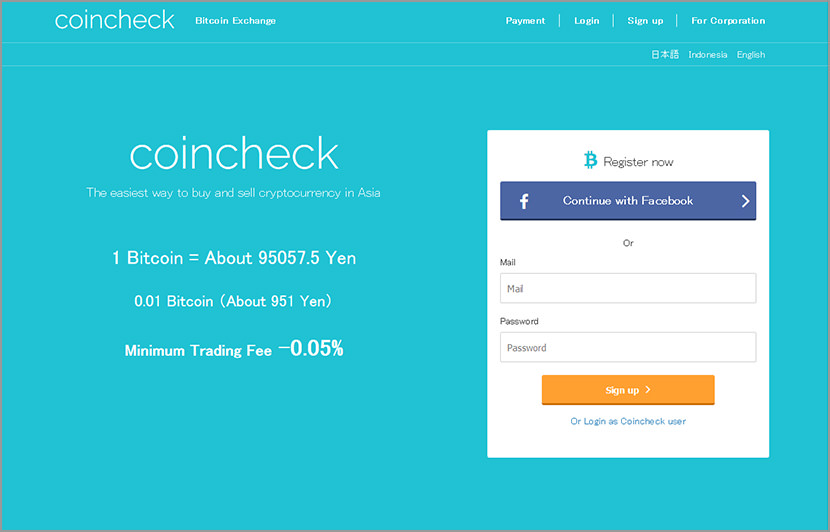
Task: Click the easiest way to buy tagline
Action: (x=233, y=193)
